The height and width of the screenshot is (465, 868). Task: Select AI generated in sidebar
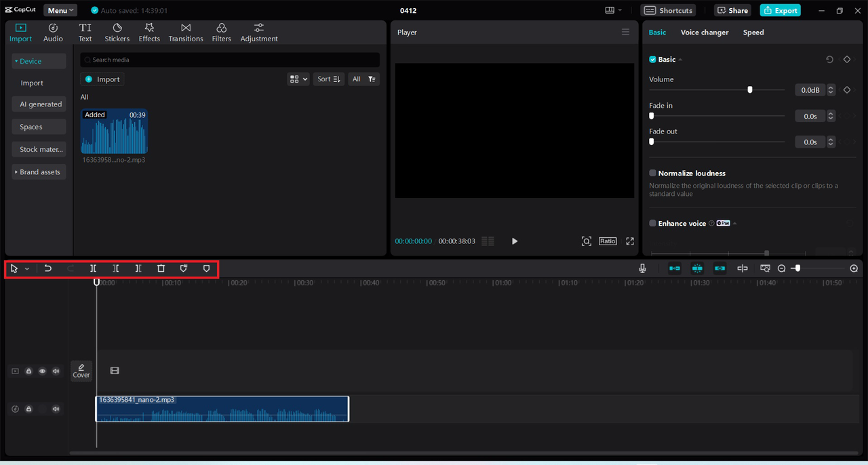click(x=39, y=104)
